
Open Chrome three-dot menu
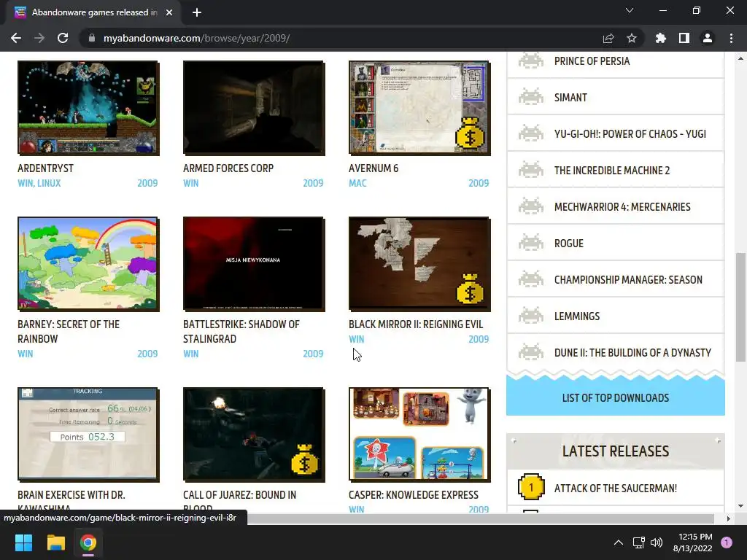pos(731,38)
